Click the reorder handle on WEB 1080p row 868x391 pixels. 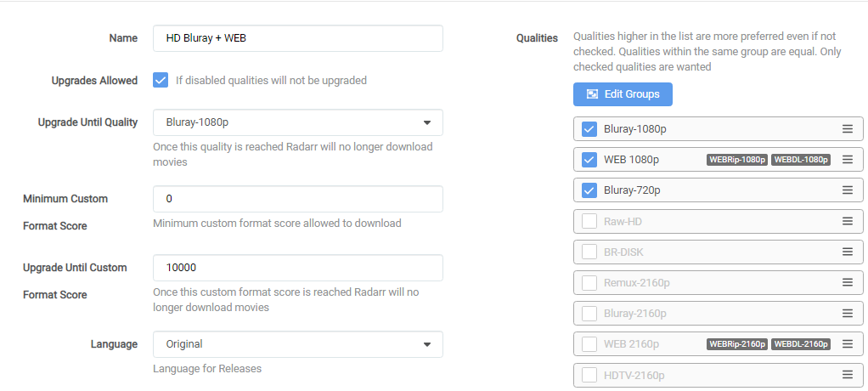point(847,160)
